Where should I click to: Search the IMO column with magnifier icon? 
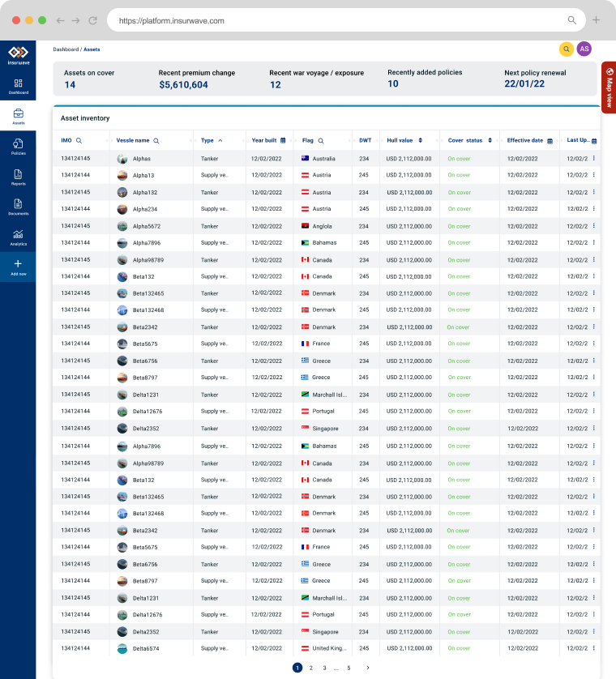[79, 141]
